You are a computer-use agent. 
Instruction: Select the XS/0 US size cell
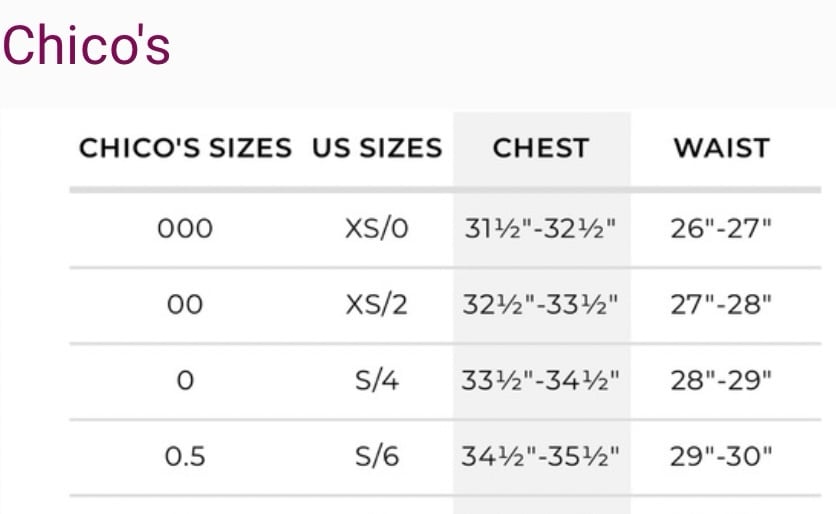click(377, 229)
